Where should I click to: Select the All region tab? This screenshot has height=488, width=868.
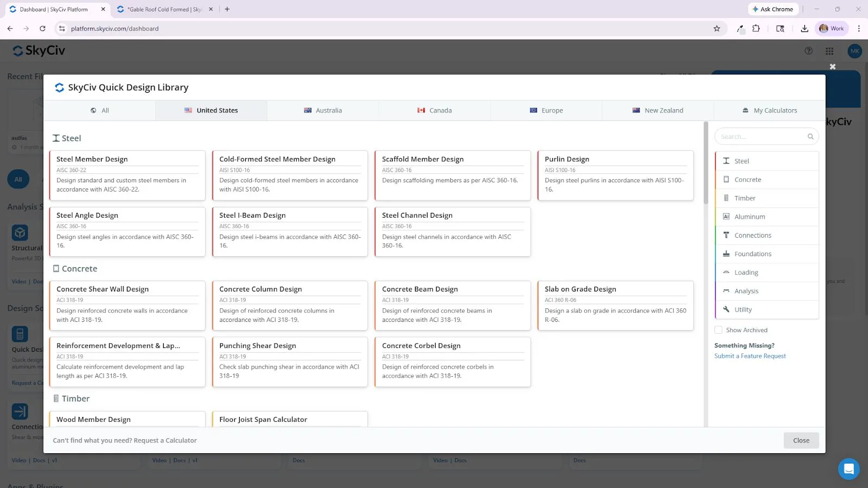click(x=100, y=111)
